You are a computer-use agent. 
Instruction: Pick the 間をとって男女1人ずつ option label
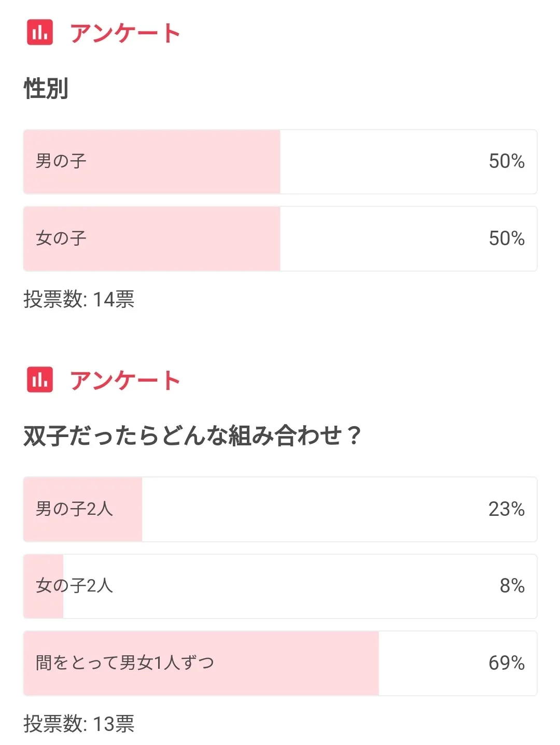coord(124,663)
